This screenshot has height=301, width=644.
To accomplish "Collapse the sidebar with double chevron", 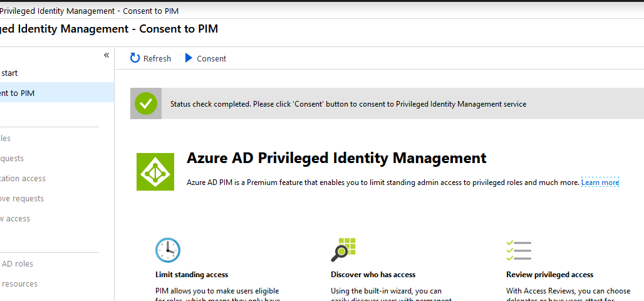I will [106, 55].
